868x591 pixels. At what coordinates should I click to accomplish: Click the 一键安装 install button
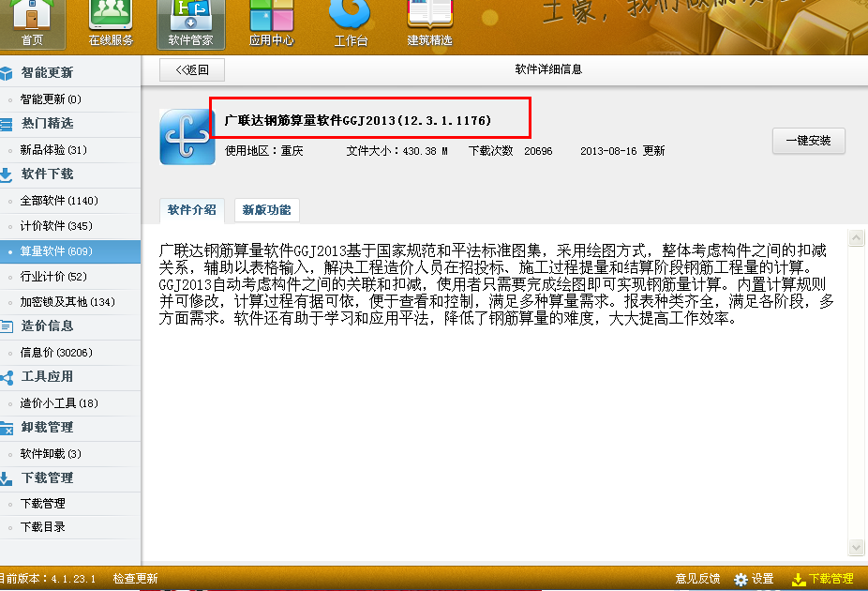point(809,141)
